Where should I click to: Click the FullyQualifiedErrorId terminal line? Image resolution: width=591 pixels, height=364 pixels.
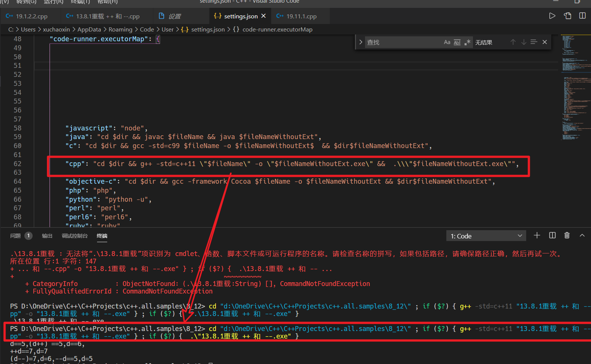[x=119, y=291]
